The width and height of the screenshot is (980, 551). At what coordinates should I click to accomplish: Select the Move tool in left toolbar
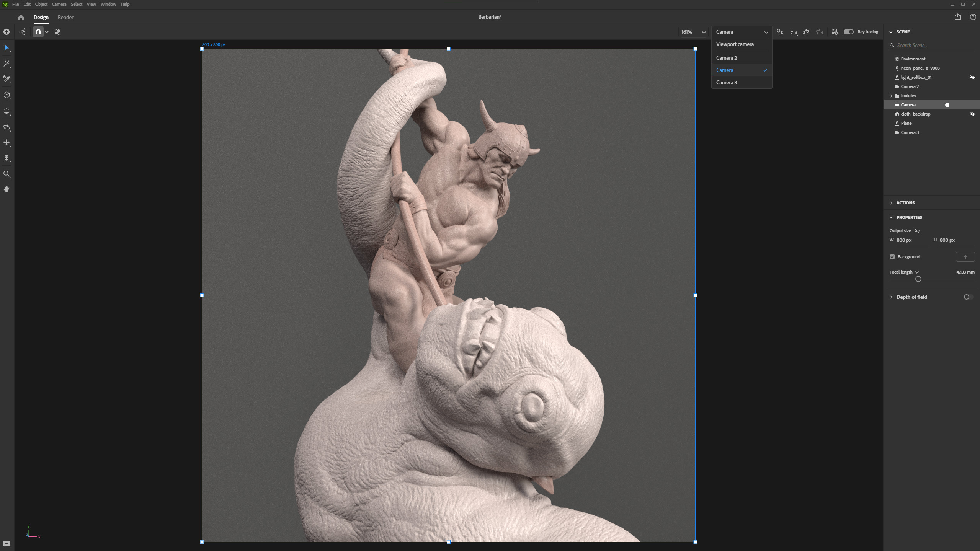(x=7, y=143)
